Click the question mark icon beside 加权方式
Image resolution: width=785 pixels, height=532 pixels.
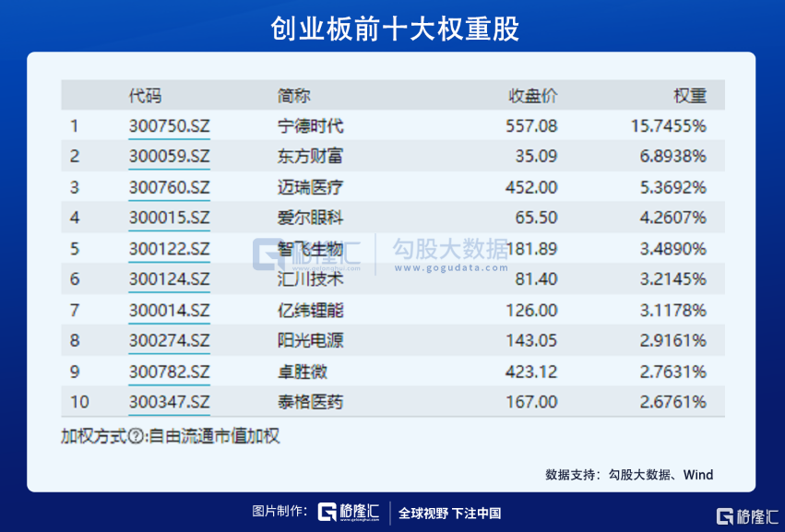(136, 436)
